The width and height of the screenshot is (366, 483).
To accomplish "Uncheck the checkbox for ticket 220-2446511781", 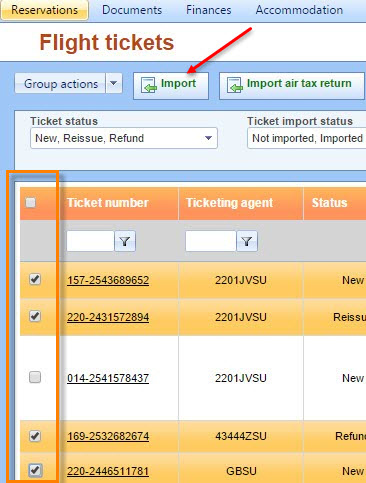I will (x=35, y=470).
